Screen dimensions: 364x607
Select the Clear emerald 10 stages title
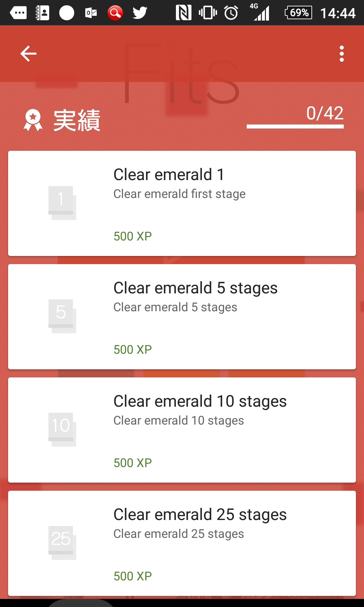[200, 401]
